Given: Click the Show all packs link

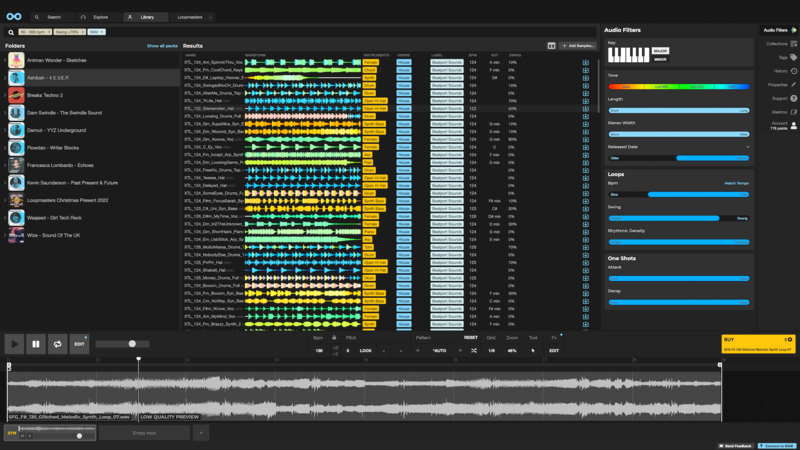Looking at the screenshot, I should point(161,46).
